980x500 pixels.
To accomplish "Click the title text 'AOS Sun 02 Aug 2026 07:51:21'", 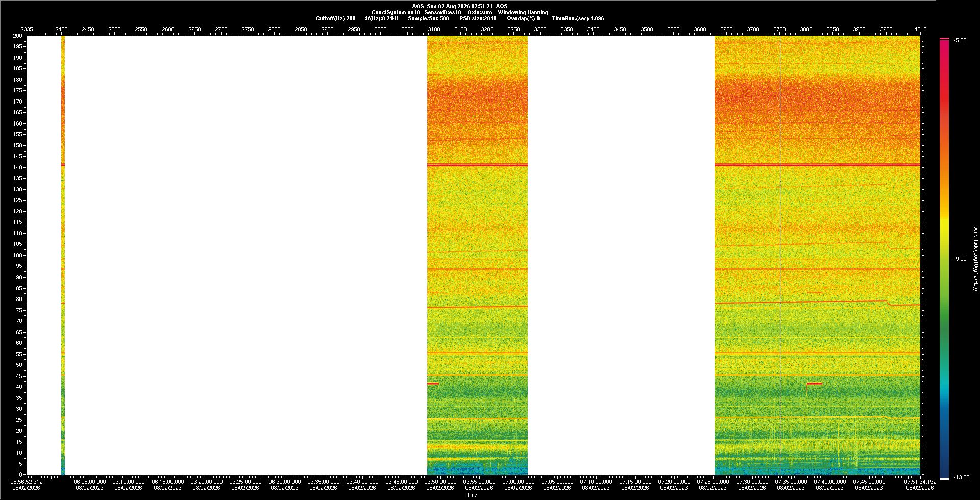I will (x=452, y=6).
